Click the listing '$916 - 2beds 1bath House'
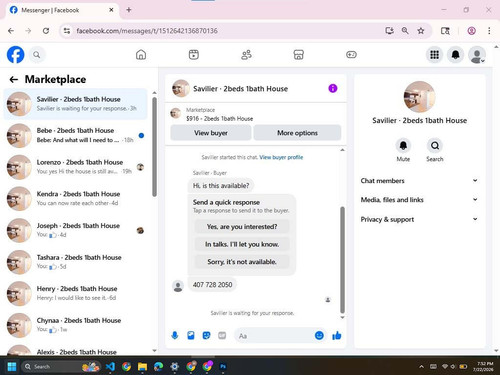The image size is (500, 375). [219, 119]
